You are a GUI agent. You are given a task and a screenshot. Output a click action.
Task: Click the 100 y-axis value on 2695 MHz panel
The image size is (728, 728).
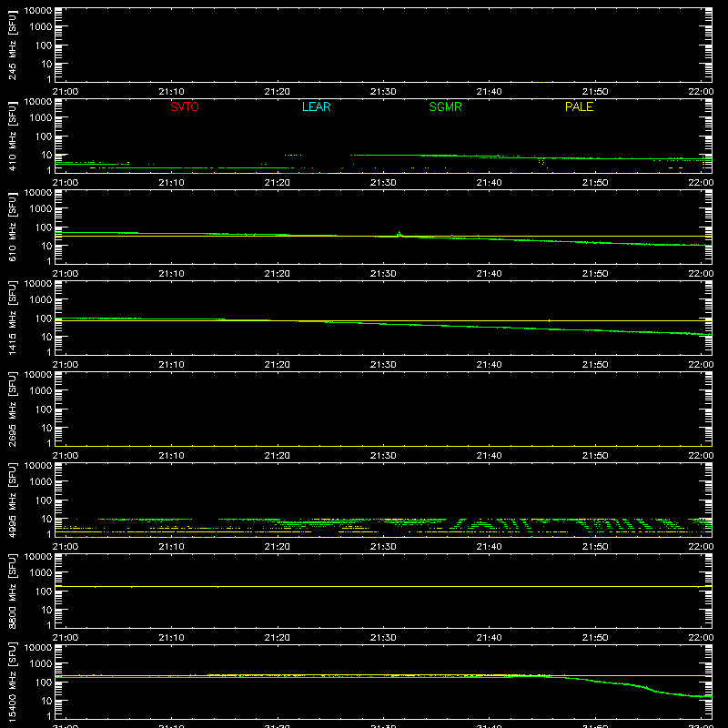(44, 409)
